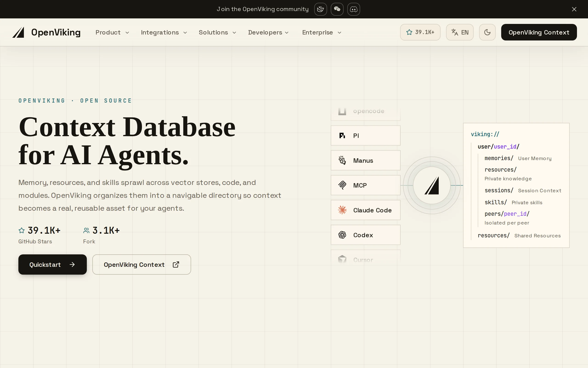Screen dimensions: 588x368
Task: Click the arrow icon on Quickstart
Action: point(72,264)
